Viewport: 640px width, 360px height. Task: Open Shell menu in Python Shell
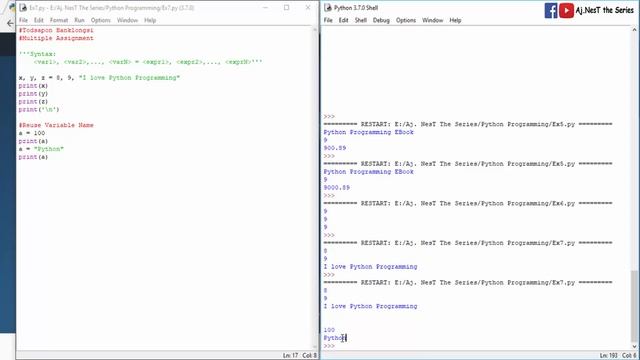tap(360, 20)
